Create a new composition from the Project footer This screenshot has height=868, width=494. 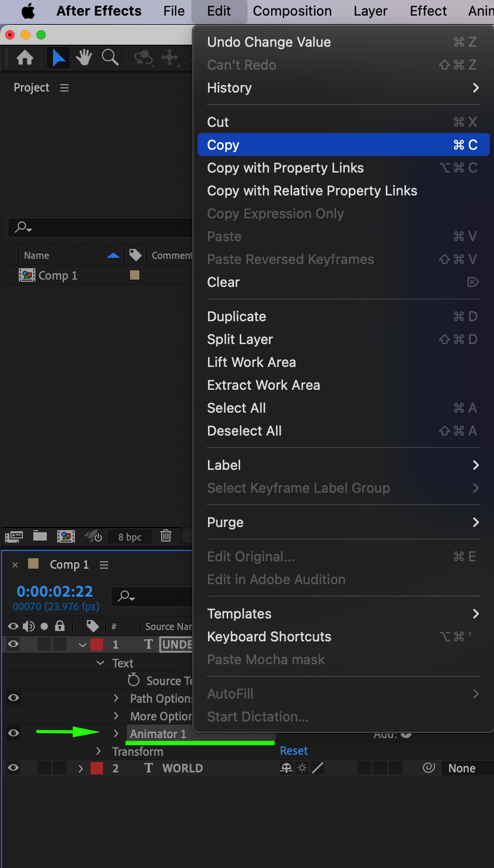[66, 536]
